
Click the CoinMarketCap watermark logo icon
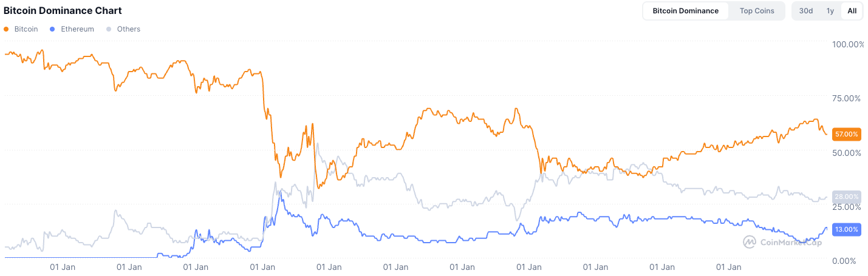pos(750,242)
